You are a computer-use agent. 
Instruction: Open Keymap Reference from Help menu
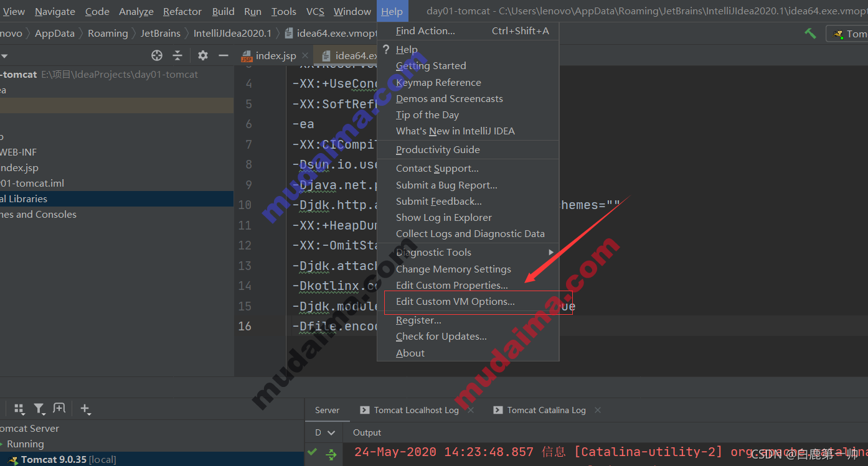(468, 82)
